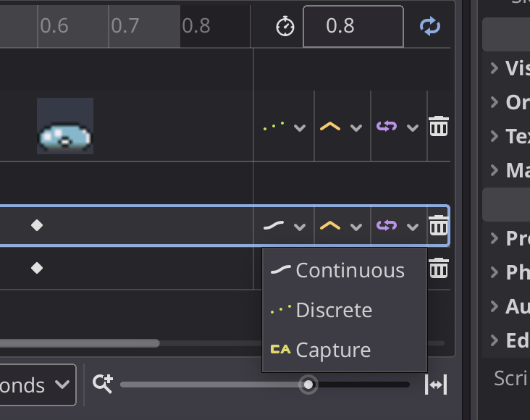Open interpolation dropdown arrow on selected track
This screenshot has width=530, height=420.
(x=356, y=227)
